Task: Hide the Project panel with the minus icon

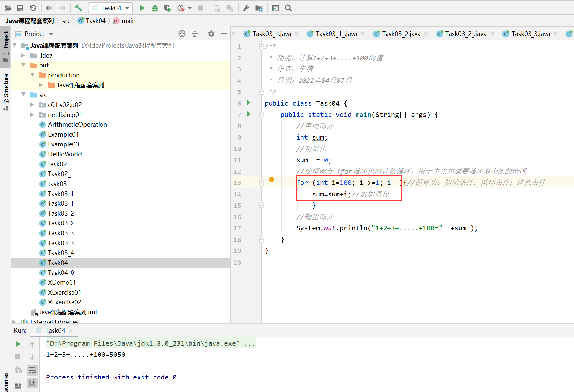Action: pos(224,34)
